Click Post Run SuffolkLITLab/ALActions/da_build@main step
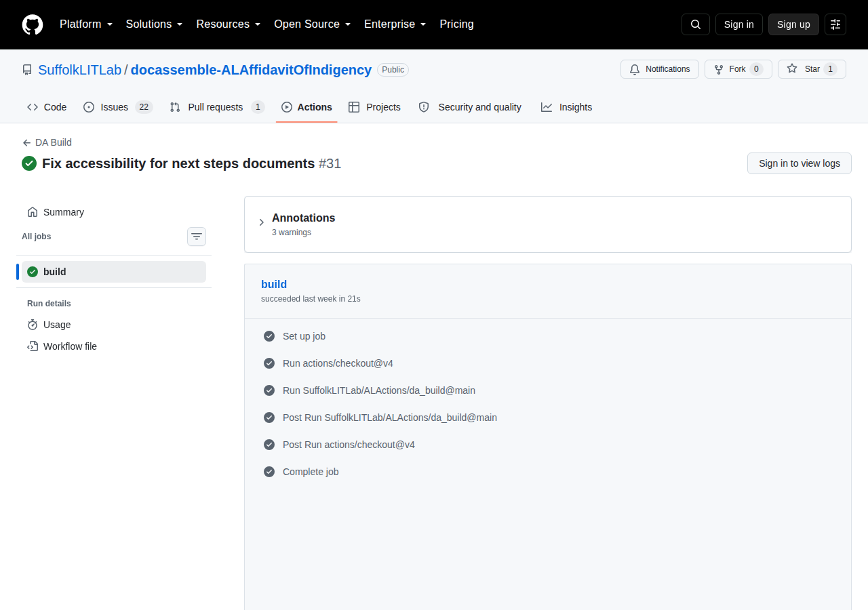This screenshot has width=868, height=610. pyautogui.click(x=548, y=418)
